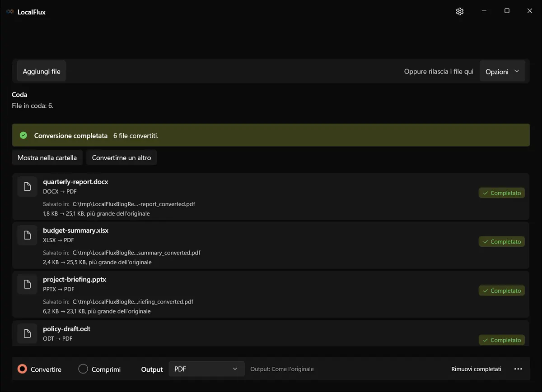
Task: Click the size text '2,4 KB → 25,5 KB'
Action: coord(65,263)
